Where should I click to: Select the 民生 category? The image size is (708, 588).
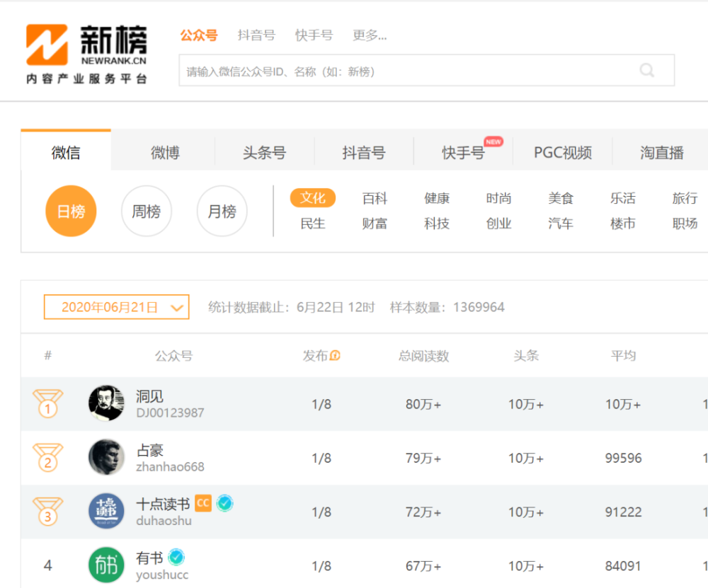(x=312, y=224)
